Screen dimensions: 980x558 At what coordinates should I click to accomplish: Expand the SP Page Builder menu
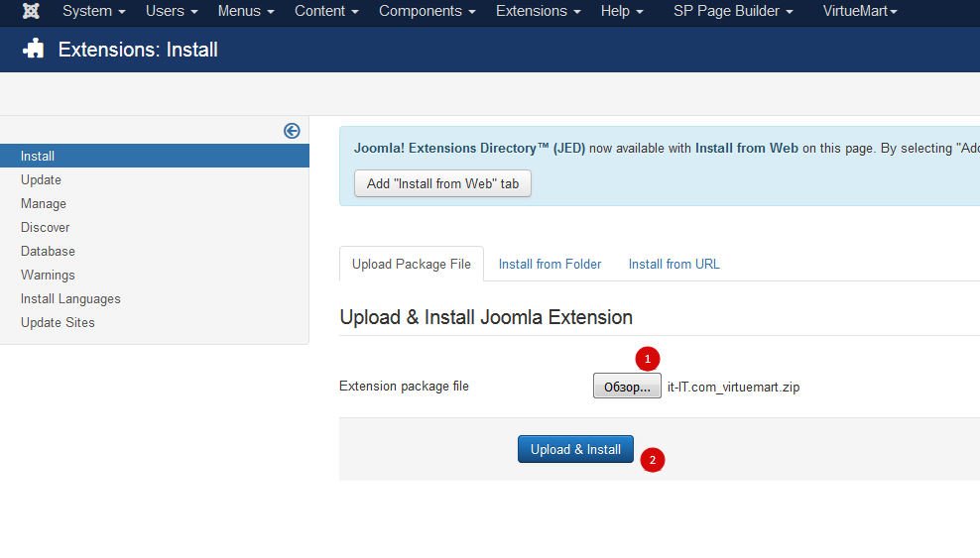click(x=733, y=11)
